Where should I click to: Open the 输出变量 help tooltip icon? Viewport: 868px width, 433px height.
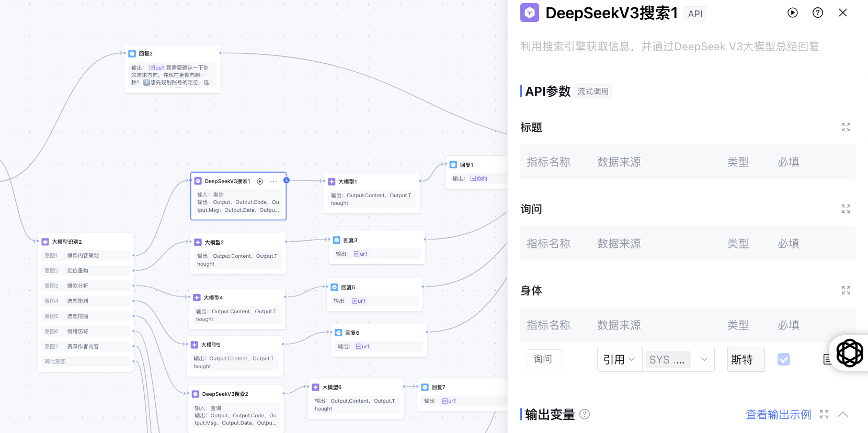[x=585, y=414]
